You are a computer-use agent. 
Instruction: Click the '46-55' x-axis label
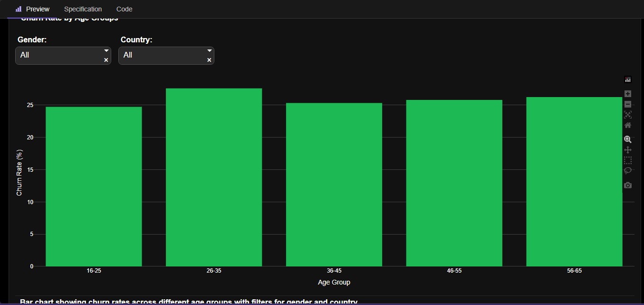[454, 271]
